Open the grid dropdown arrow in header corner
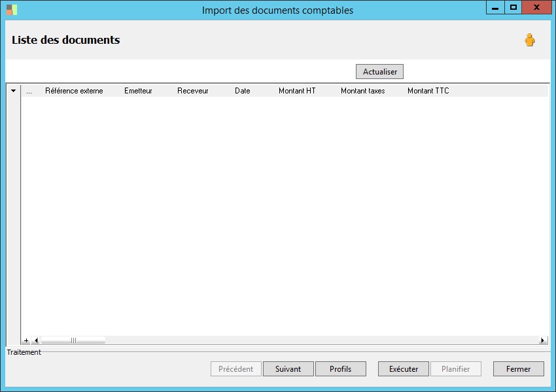Screen dimensions: 556x392 [x=14, y=91]
